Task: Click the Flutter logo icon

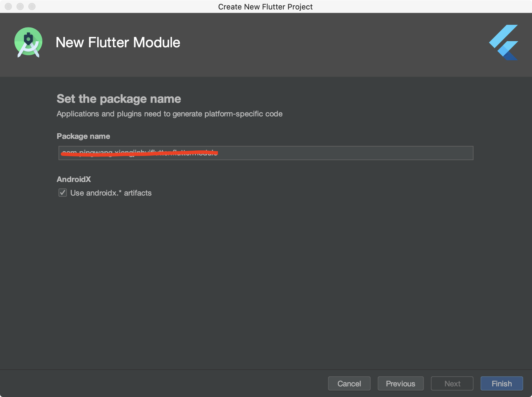Action: point(503,42)
